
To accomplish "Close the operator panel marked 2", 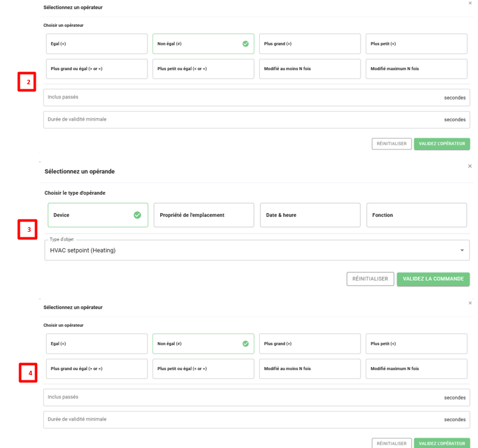I will click(470, 3).
